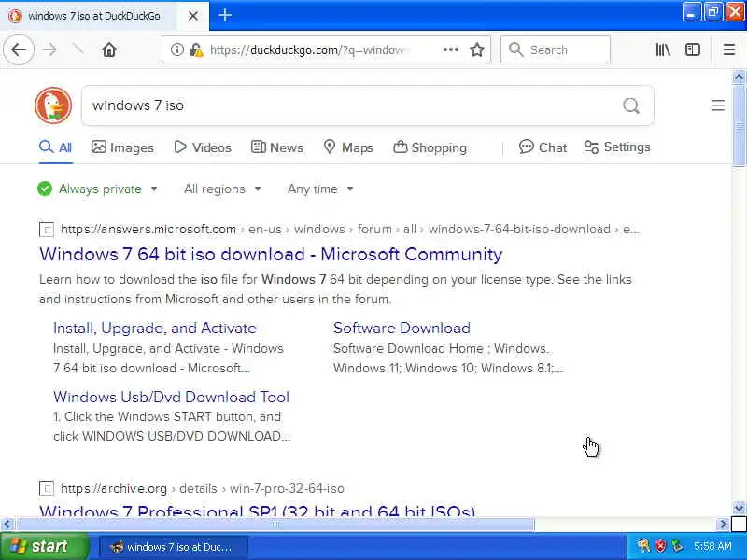This screenshot has height=560, width=747.
Task: Click the first system tray icon
Action: tap(643, 546)
